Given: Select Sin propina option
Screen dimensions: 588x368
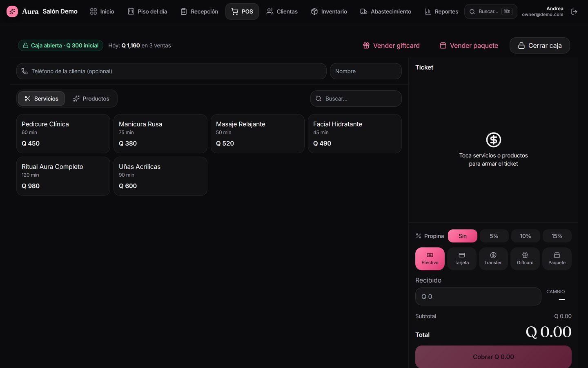Looking at the screenshot, I should (463, 236).
